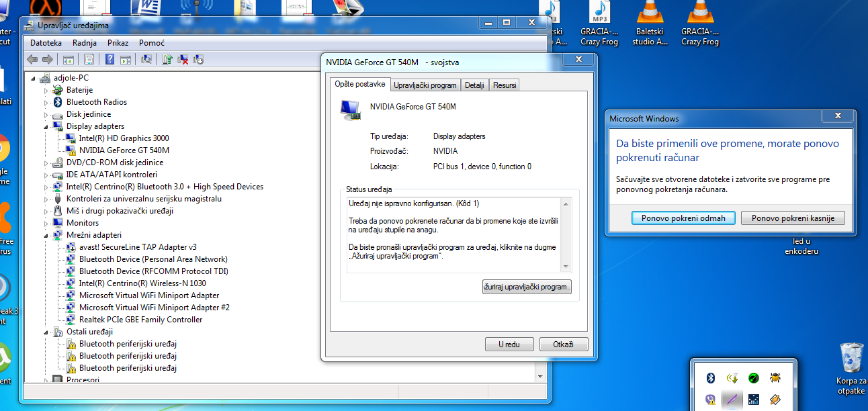Select Microsoft Virtual WiFi Miniport Adapter #2
Image resolution: width=868 pixels, height=411 pixels.
155,308
